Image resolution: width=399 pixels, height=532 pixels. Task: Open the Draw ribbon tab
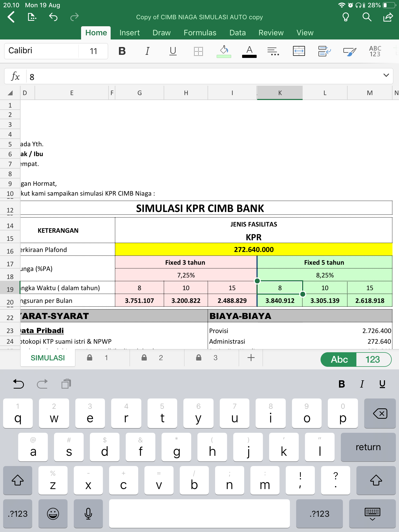pos(162,33)
